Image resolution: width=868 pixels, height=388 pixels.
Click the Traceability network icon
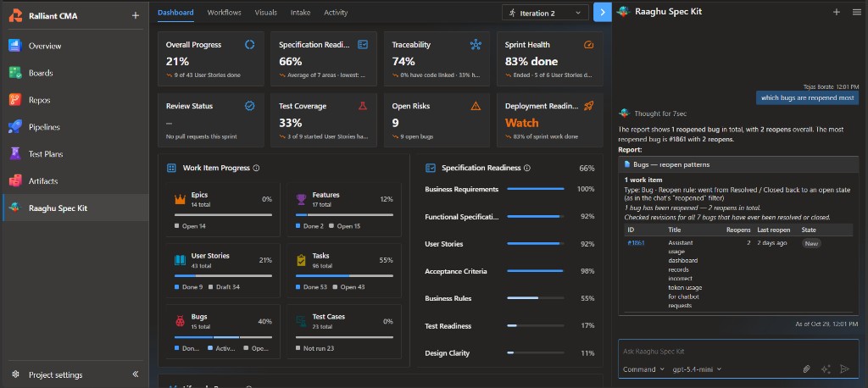tap(476, 45)
